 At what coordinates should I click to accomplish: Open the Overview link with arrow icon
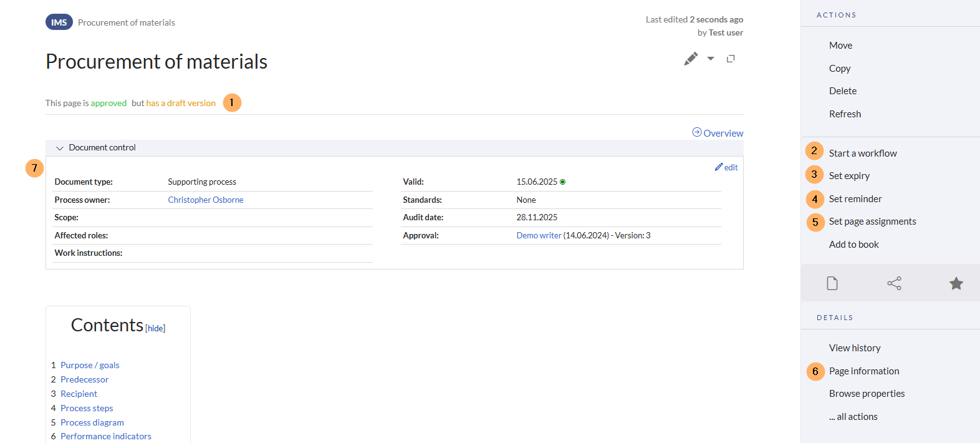click(718, 133)
